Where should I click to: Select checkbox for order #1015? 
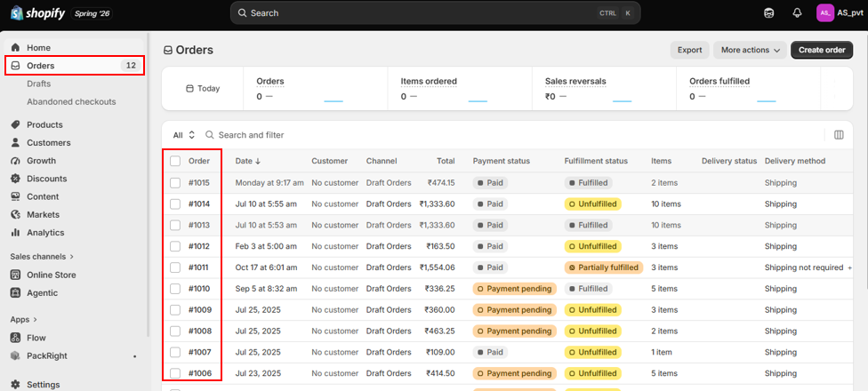175,182
